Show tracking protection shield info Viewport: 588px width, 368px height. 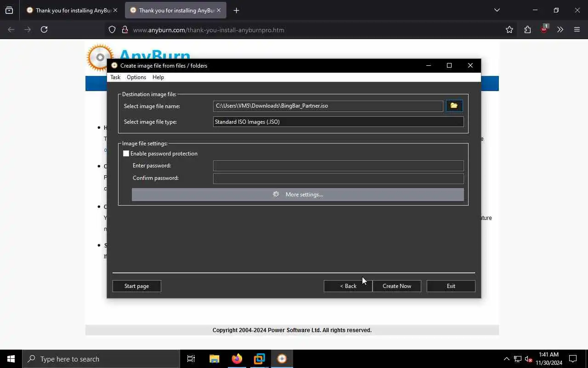tap(112, 30)
